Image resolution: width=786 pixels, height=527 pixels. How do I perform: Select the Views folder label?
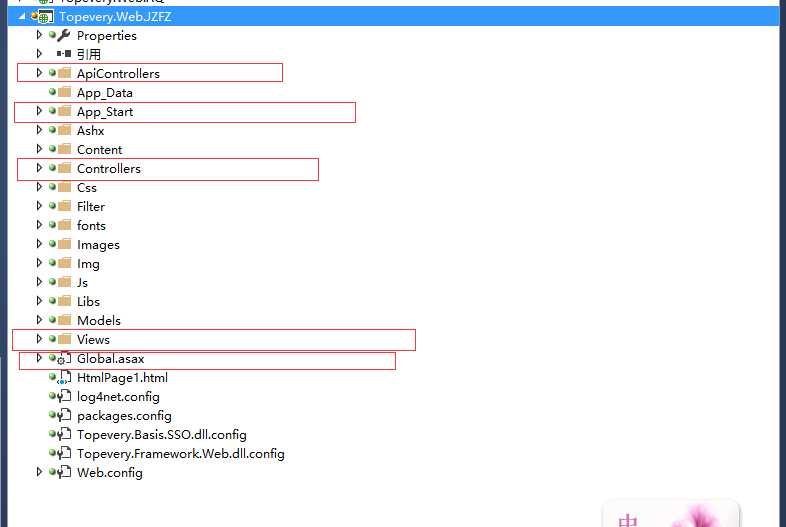93,339
